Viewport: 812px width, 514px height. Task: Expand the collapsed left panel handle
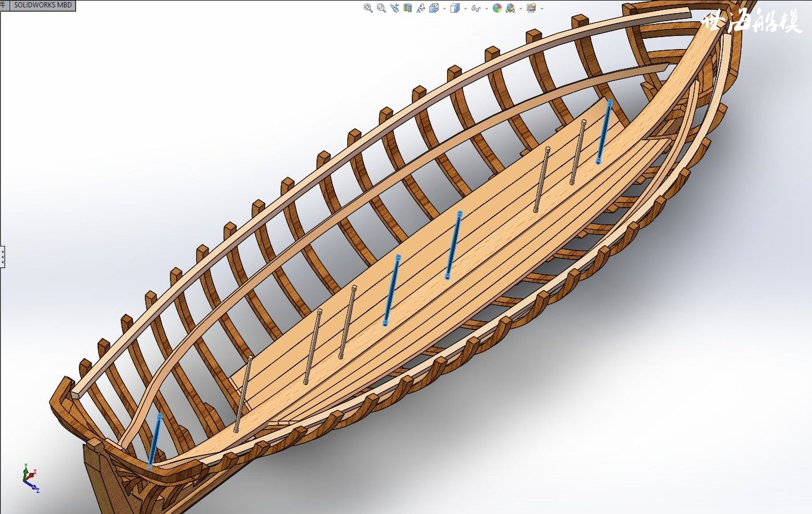pyautogui.click(x=2, y=257)
